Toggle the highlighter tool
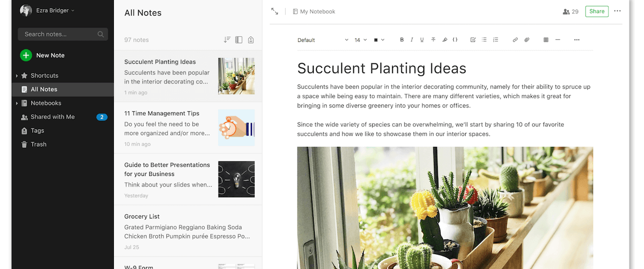644x269 pixels. point(444,40)
